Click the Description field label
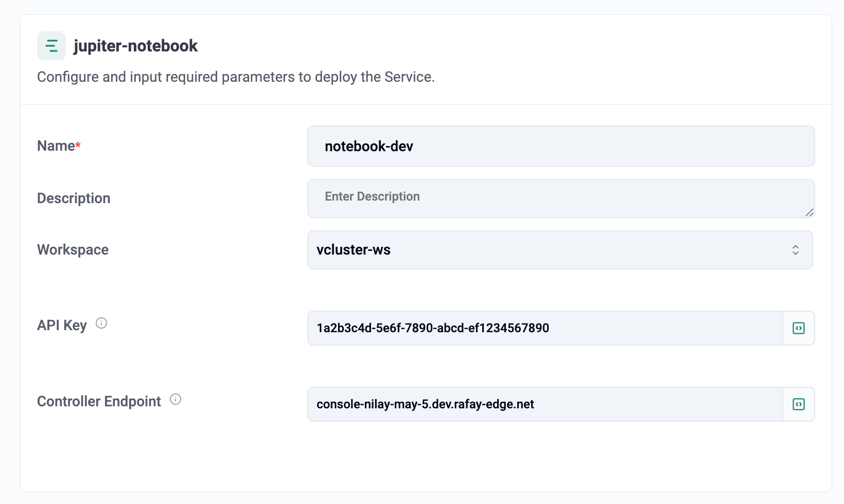Viewport: 844px width, 504px height. pos(74,199)
